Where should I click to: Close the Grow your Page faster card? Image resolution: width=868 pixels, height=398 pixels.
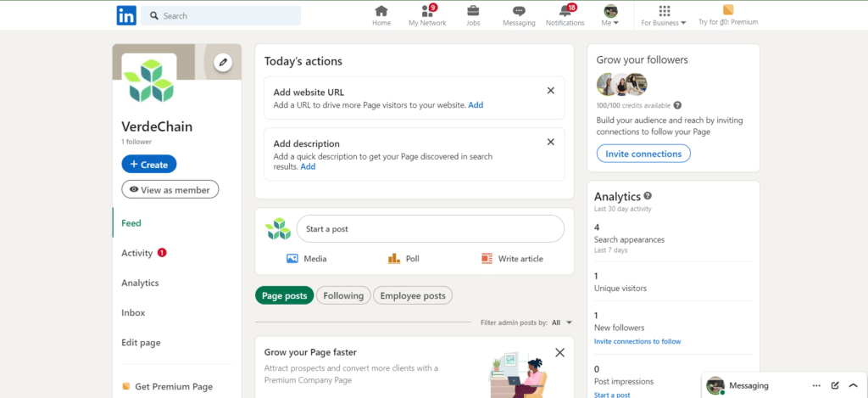coord(559,352)
